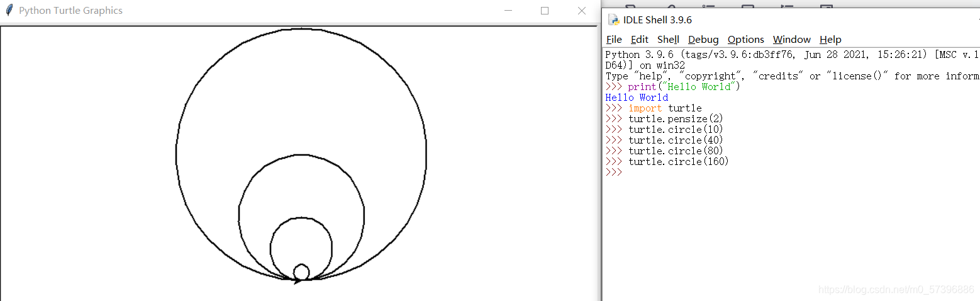Click the Type "help" info line
The width and height of the screenshot is (980, 301).
click(x=792, y=76)
